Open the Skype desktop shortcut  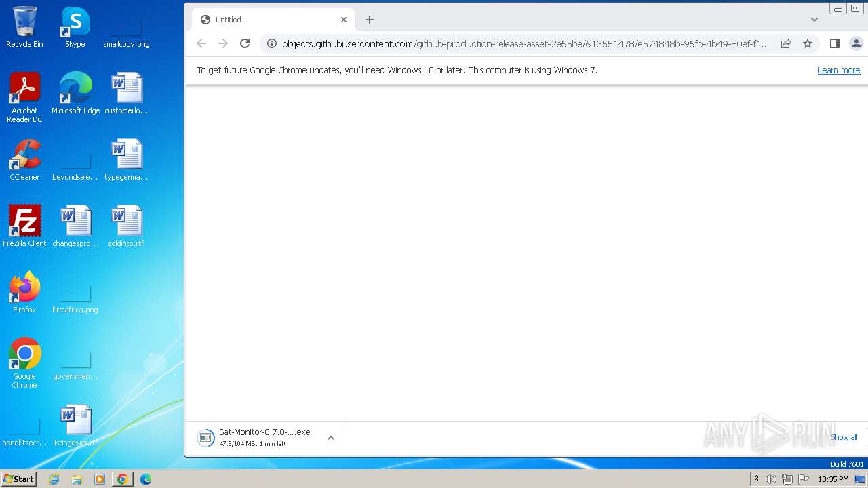click(x=75, y=27)
